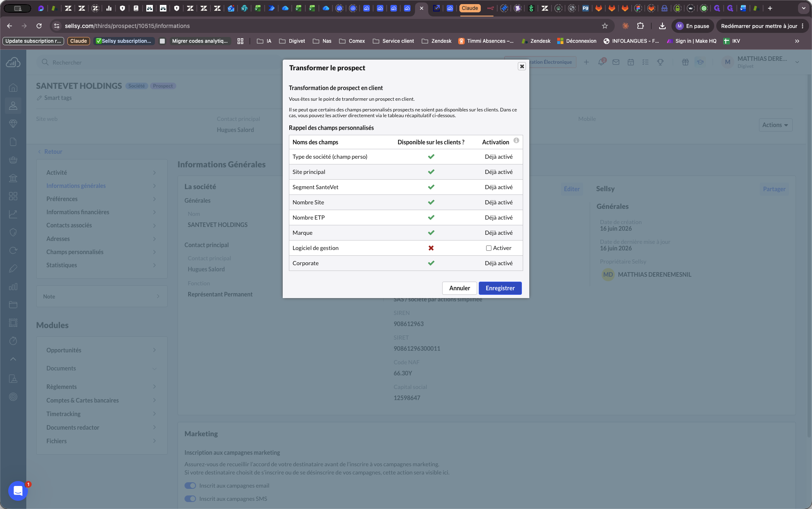Collapse sidebar with the up chevron icon

click(x=13, y=359)
